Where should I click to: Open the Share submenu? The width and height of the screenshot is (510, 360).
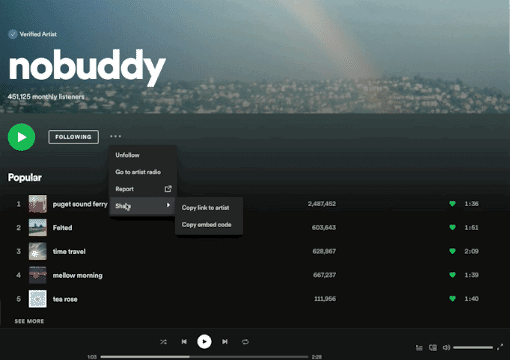click(x=142, y=206)
